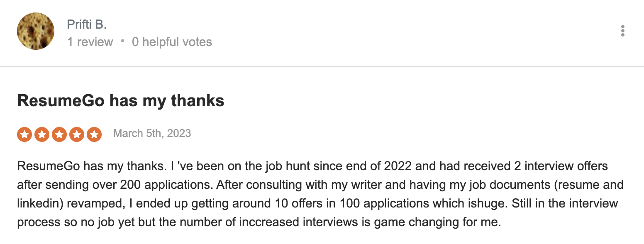Screen dimensions: 644x244
Task: Click the year "2022" in the review text
Action: 398,167
